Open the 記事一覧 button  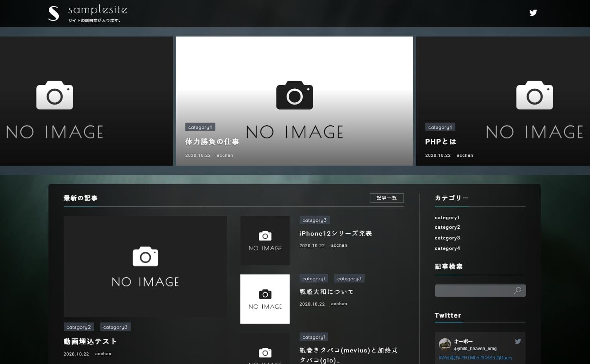pos(387,198)
